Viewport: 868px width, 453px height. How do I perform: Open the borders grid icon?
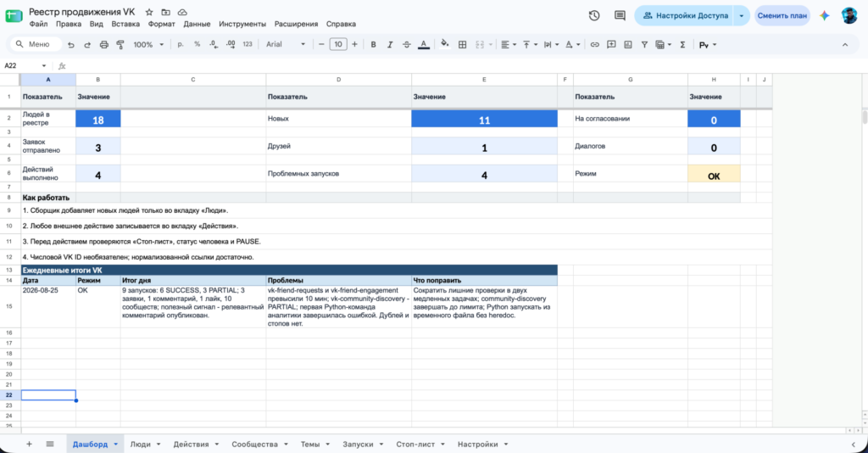click(x=462, y=45)
